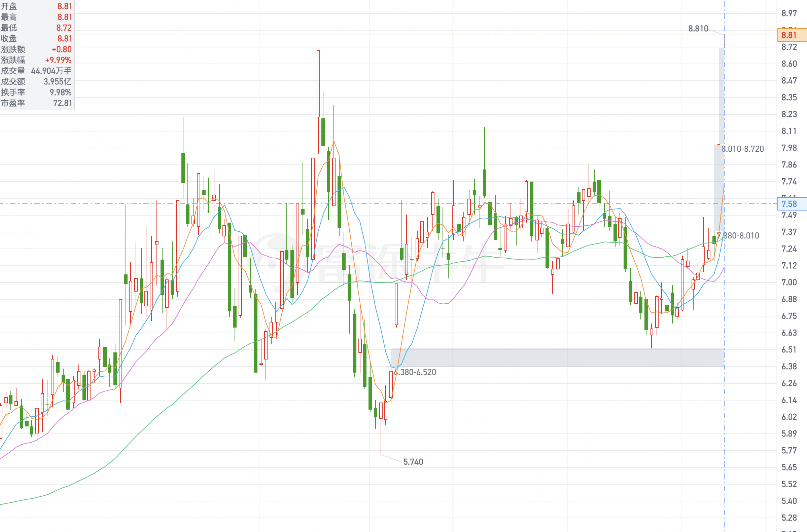Select the 6.380-6.520 gap label
Image resolution: width=807 pixels, height=532 pixels.
415,372
